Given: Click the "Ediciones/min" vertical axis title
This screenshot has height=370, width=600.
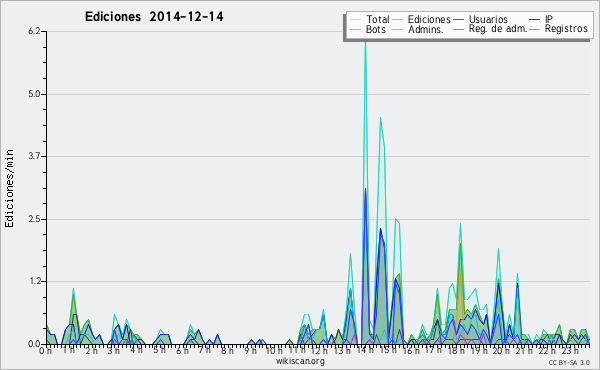Looking at the screenshot, I should click(x=9, y=188).
